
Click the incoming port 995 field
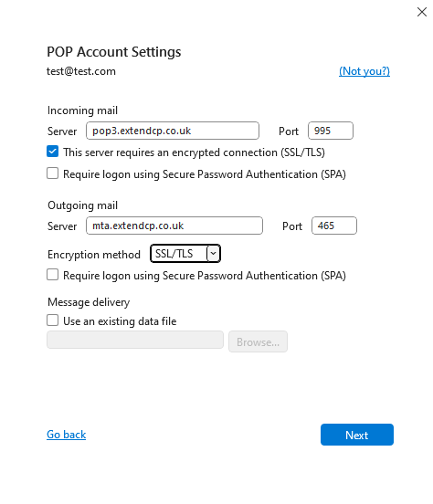(x=331, y=131)
